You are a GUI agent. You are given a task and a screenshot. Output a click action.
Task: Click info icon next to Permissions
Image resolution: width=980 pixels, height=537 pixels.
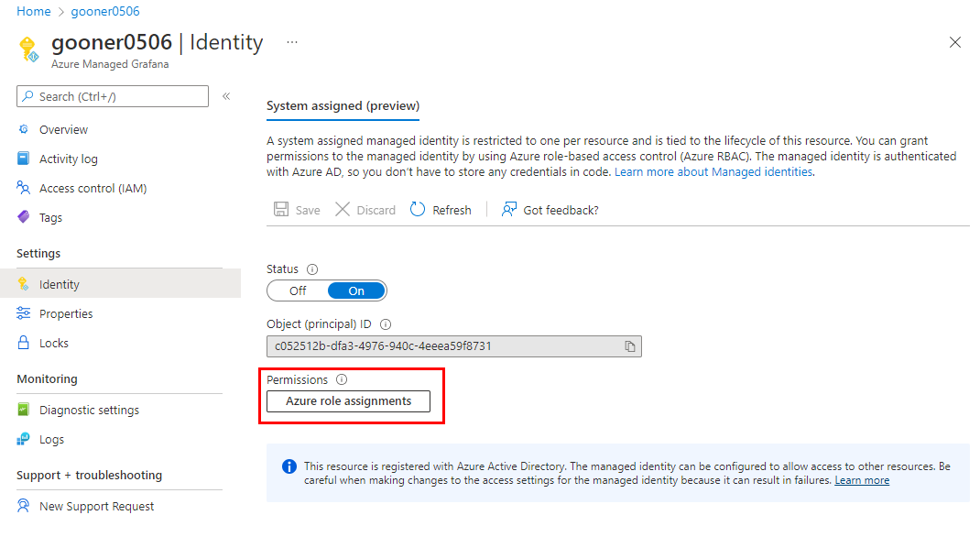point(342,379)
